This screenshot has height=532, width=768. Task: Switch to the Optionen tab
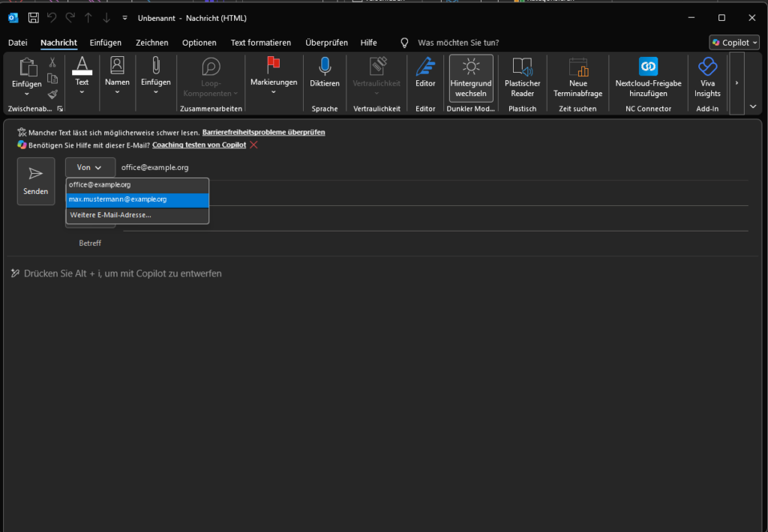tap(199, 43)
